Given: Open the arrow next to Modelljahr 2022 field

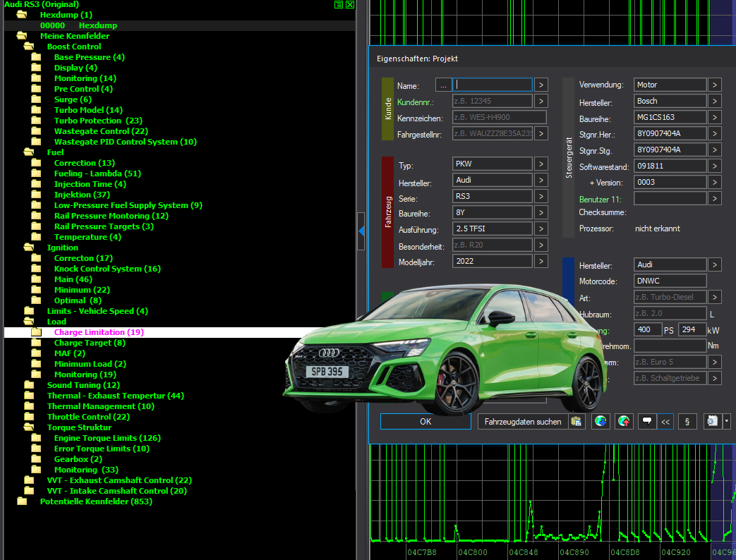Looking at the screenshot, I should [x=541, y=261].
